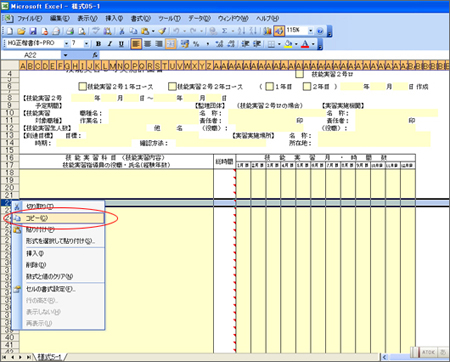This screenshot has height=362, width=450.
Task: Click the Save floppy disk icon
Action: coord(33,31)
